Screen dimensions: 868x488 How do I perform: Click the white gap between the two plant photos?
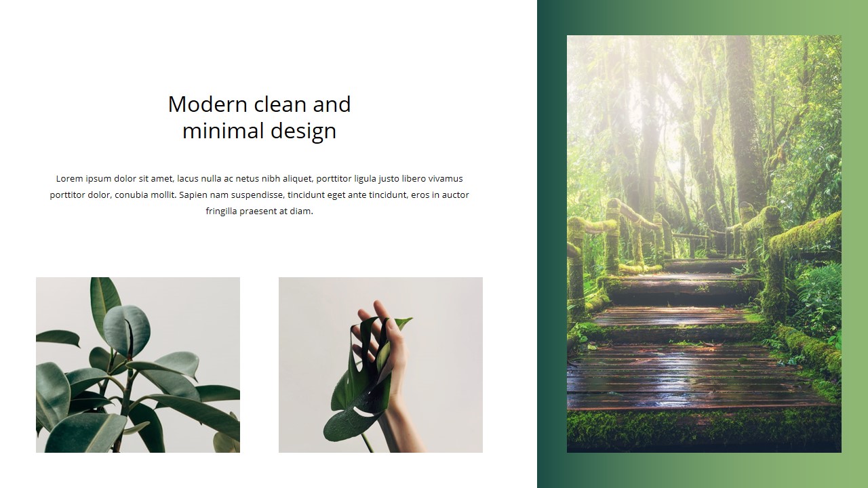tap(259, 365)
